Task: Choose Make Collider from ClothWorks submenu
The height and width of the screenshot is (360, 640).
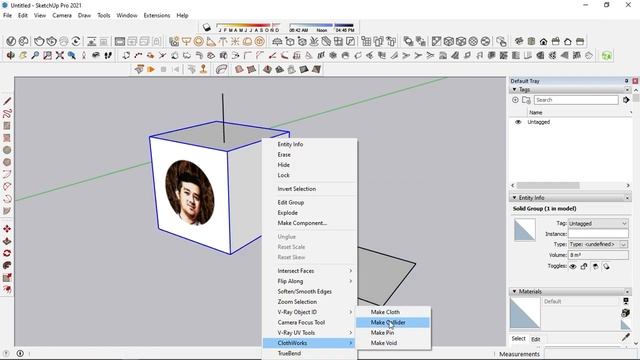Action: 393,322
